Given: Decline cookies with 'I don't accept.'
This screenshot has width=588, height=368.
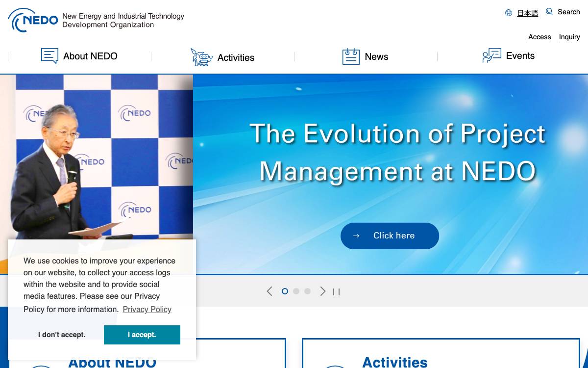Looking at the screenshot, I should click(62, 335).
